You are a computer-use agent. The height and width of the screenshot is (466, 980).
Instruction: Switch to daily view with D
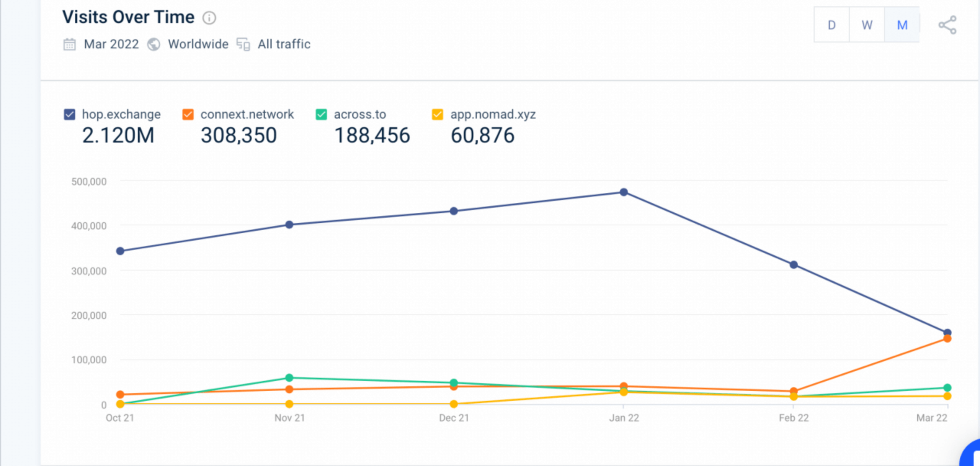[832, 25]
